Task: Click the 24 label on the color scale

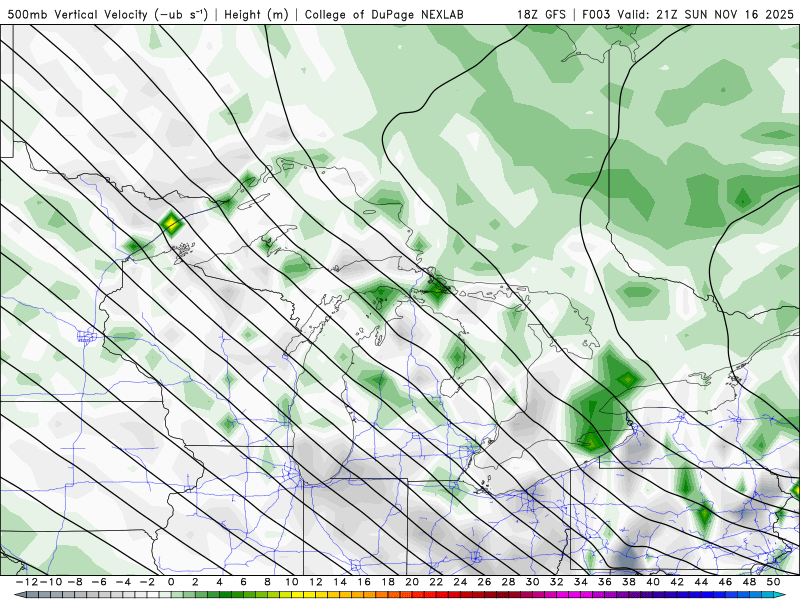Action: tap(460, 582)
